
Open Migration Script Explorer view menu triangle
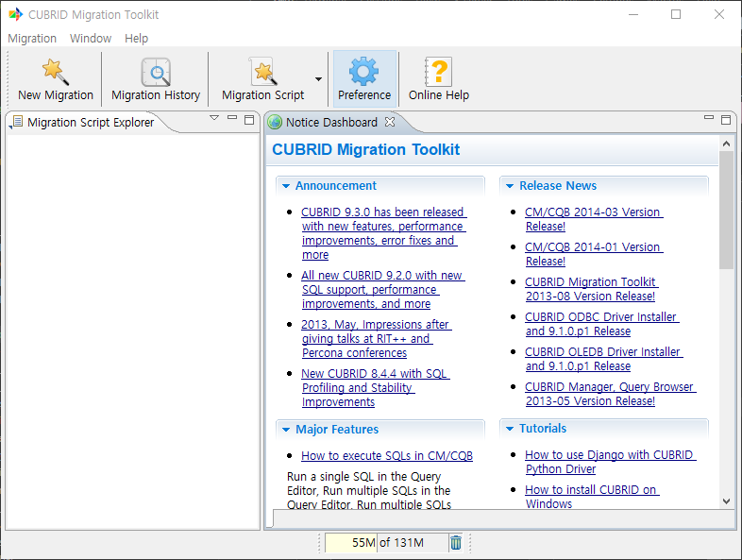pyautogui.click(x=214, y=119)
